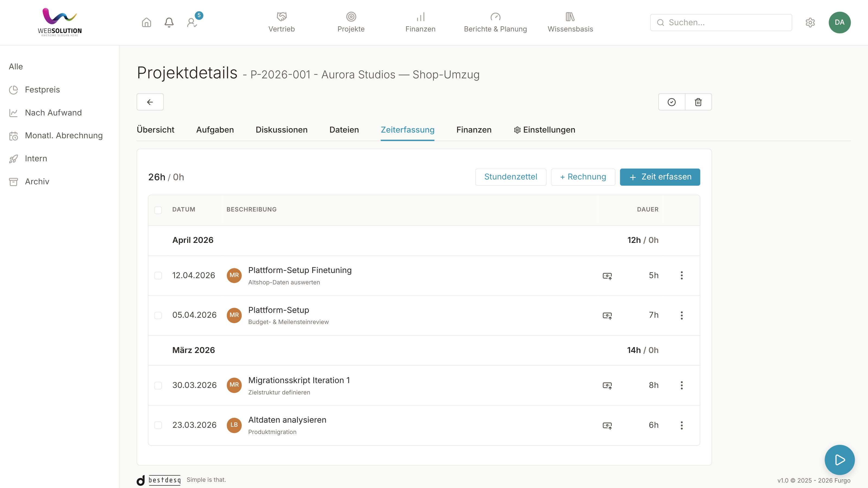The image size is (868, 488).
Task: Switch to the Dateien tab
Action: (344, 130)
